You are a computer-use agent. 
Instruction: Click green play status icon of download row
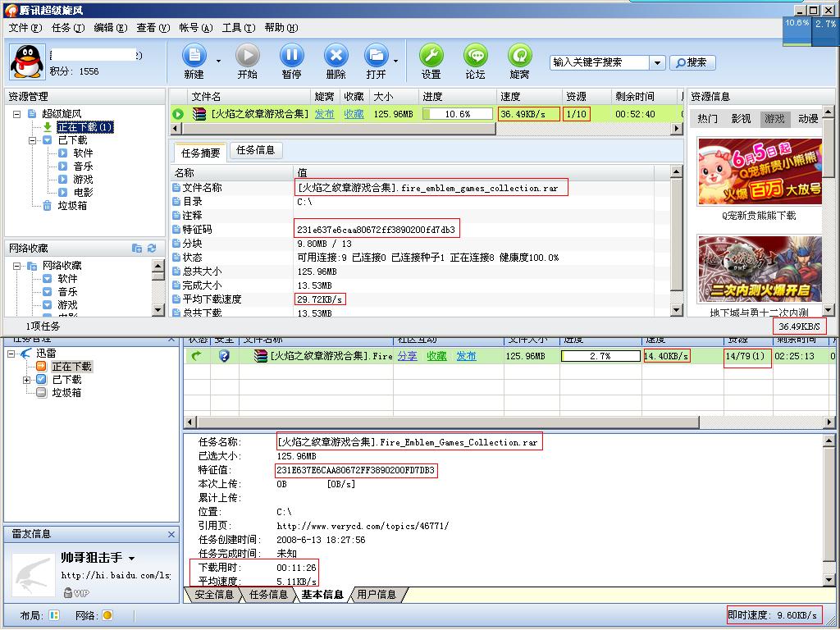click(178, 114)
